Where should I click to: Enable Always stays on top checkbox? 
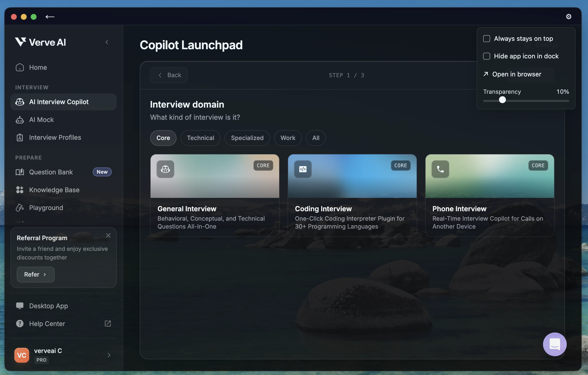(486, 39)
